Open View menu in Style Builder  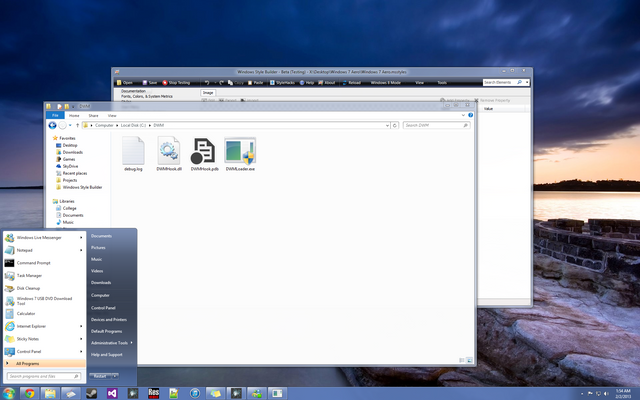click(x=419, y=82)
